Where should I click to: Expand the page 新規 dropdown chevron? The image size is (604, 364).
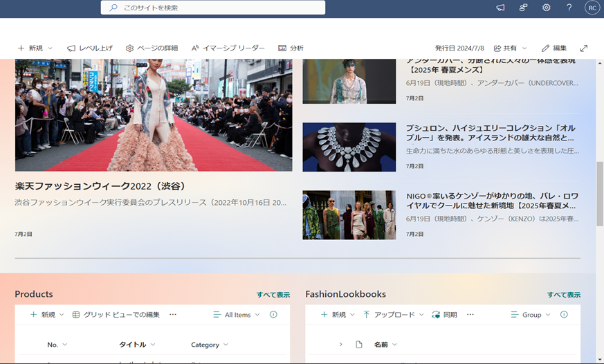pos(50,48)
